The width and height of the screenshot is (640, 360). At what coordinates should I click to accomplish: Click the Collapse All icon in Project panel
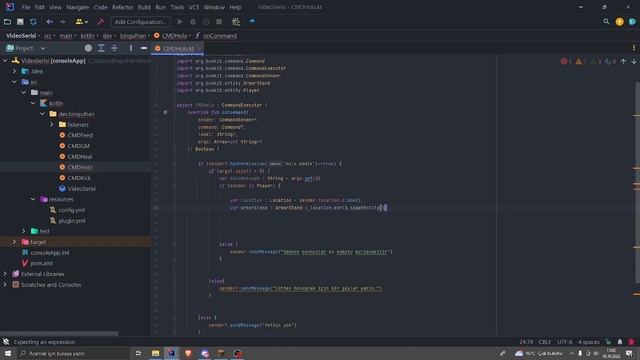coord(114,48)
